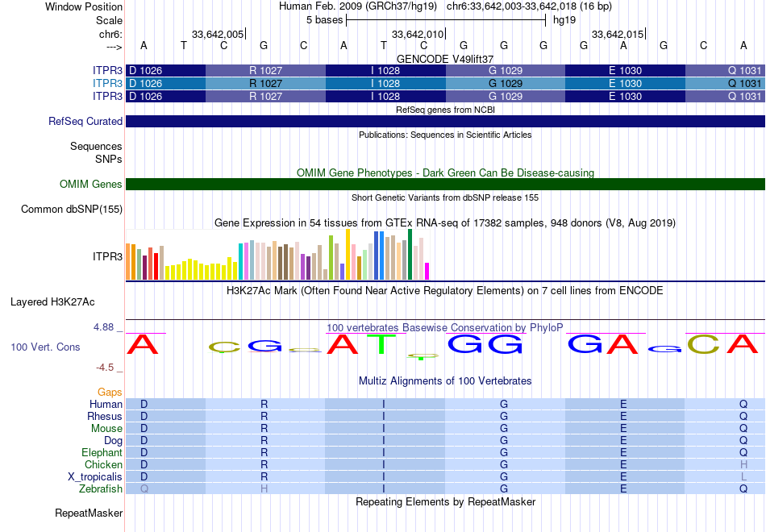This screenshot has height=532, width=766.
Task: Click R 1027 codon in the light-blue ITPR3 row
Action: (x=266, y=84)
